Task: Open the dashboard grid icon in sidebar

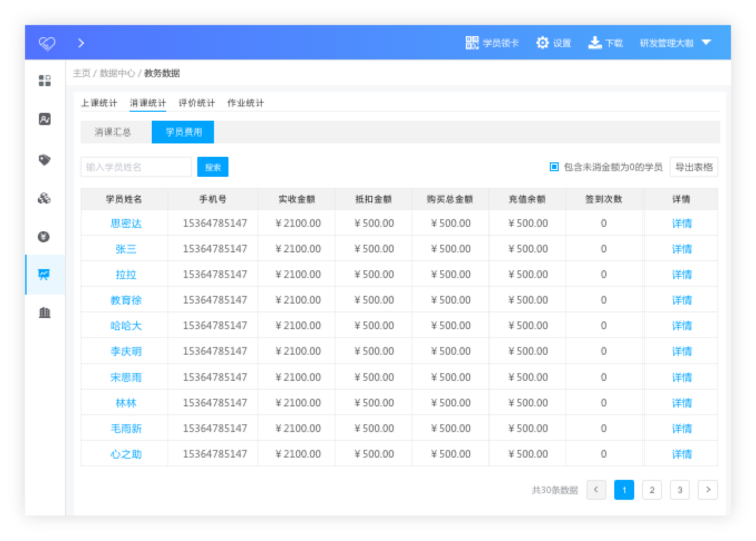Action: [45, 81]
